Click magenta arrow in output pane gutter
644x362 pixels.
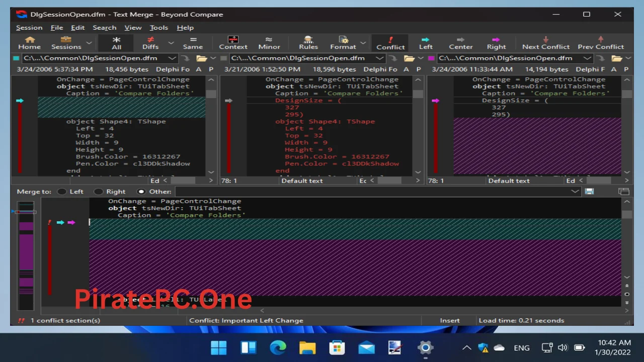[x=71, y=222]
